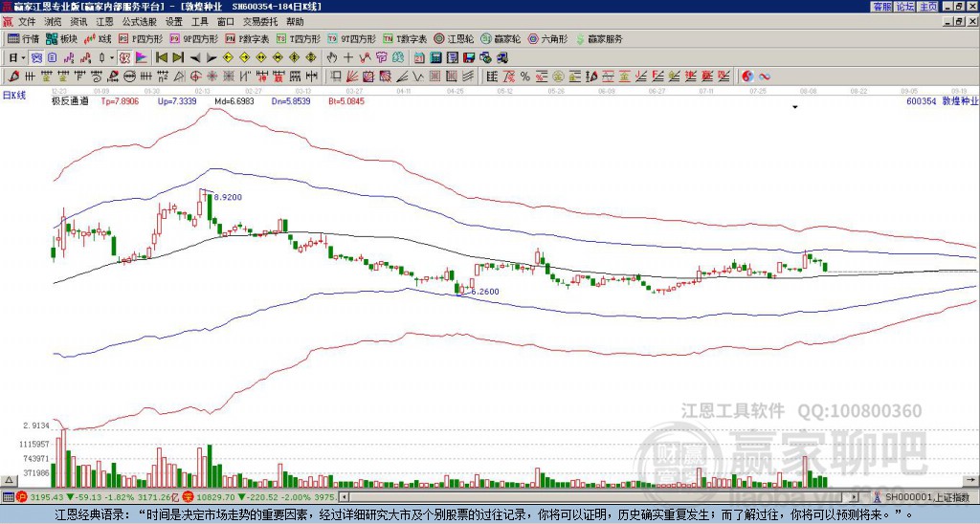Click the jump-to-last green arrow icon
Screen dimensions: 980x524
(178, 58)
